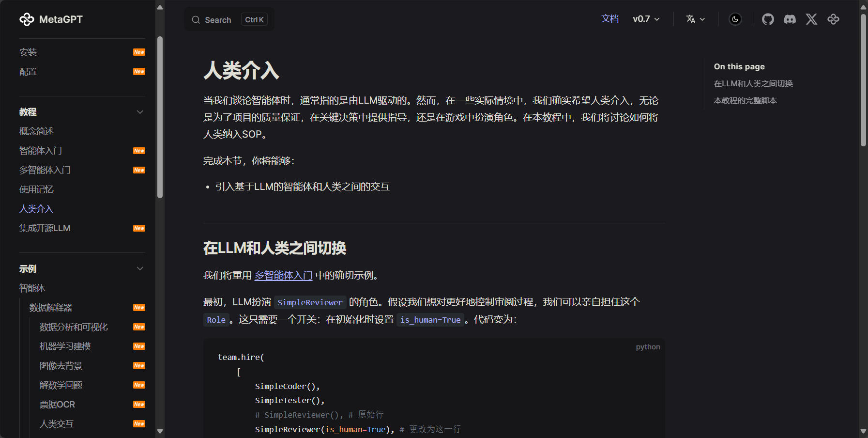Screen dimensions: 868x438
Task: Click the sidebar scrollbar thumb
Action: coord(160,117)
